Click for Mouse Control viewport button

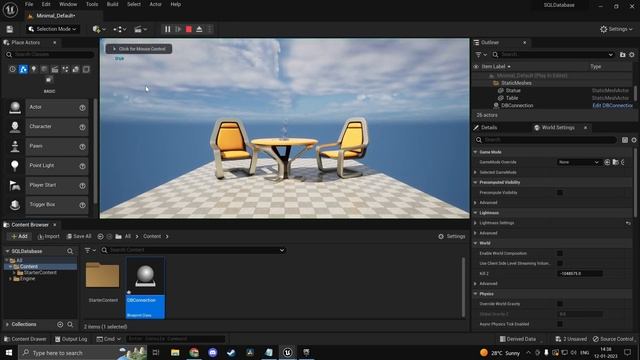click(139, 49)
